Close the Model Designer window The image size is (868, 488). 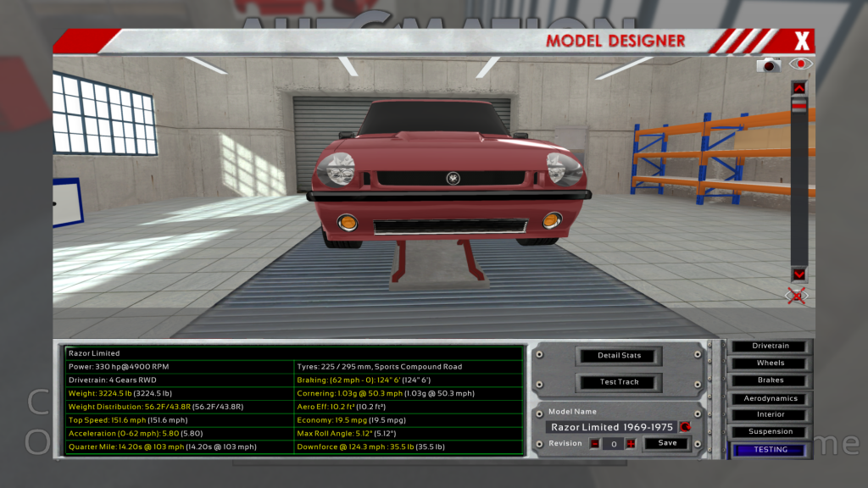tap(802, 40)
